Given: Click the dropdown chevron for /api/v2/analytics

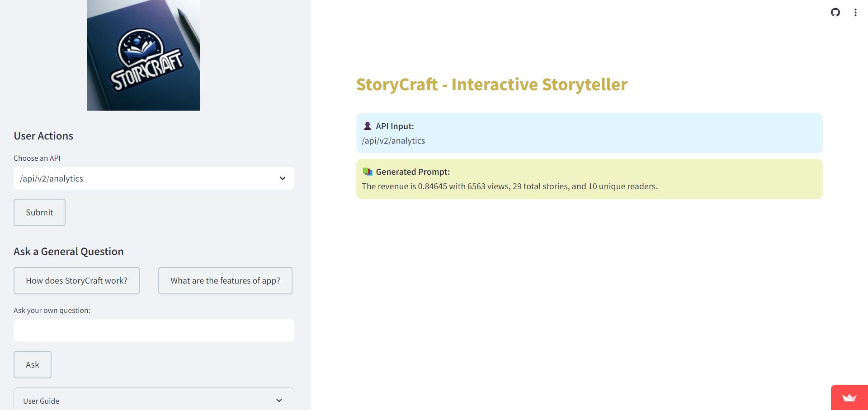Looking at the screenshot, I should tap(283, 178).
